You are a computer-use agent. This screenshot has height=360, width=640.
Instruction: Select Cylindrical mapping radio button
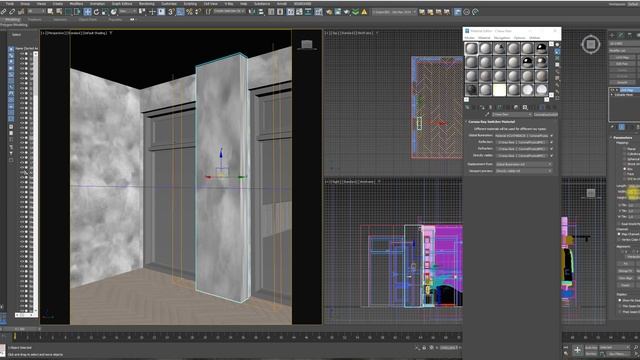(x=624, y=154)
